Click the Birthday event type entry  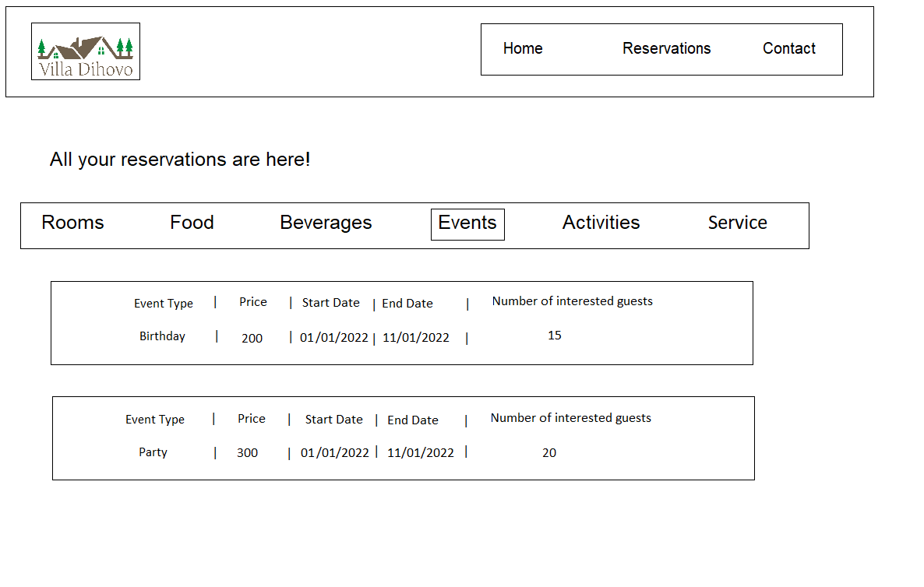pyautogui.click(x=162, y=336)
